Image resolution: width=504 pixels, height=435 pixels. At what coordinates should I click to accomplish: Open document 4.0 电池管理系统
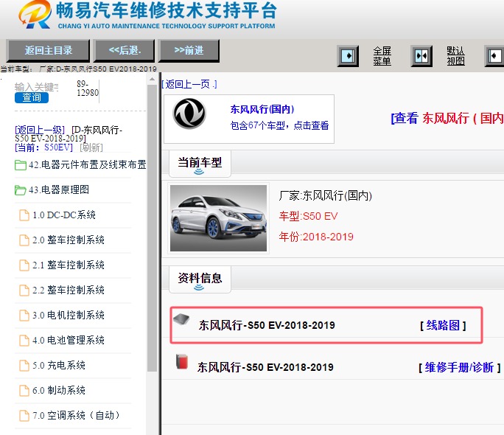(x=69, y=340)
